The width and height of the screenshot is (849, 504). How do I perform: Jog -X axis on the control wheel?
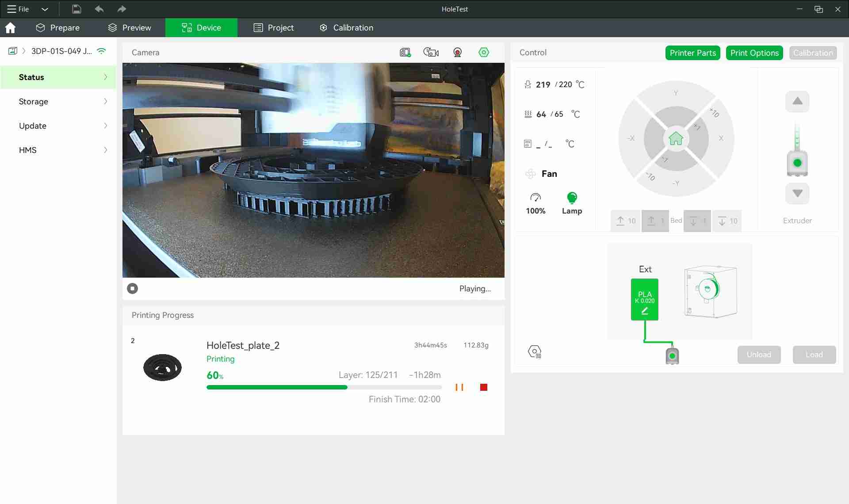pos(631,138)
